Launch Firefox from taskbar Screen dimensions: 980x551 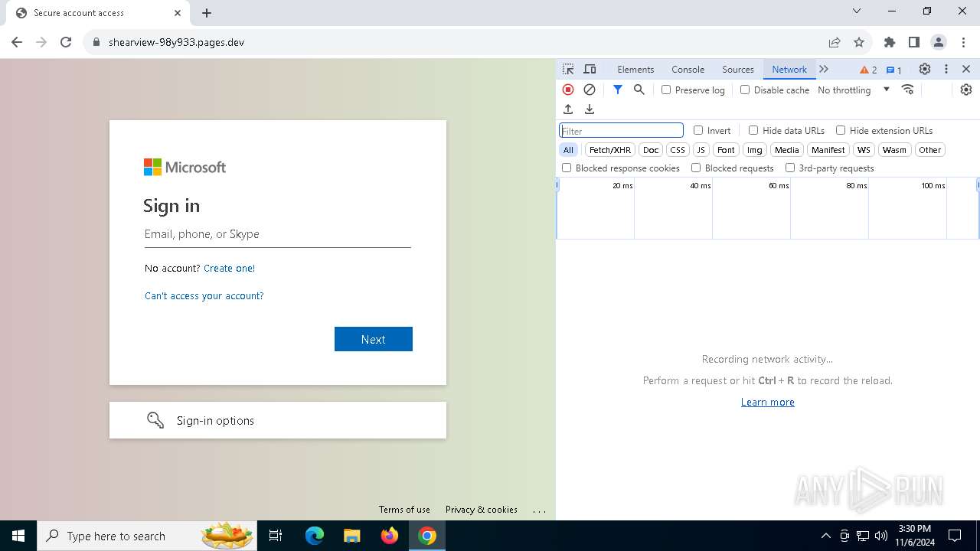tap(390, 536)
